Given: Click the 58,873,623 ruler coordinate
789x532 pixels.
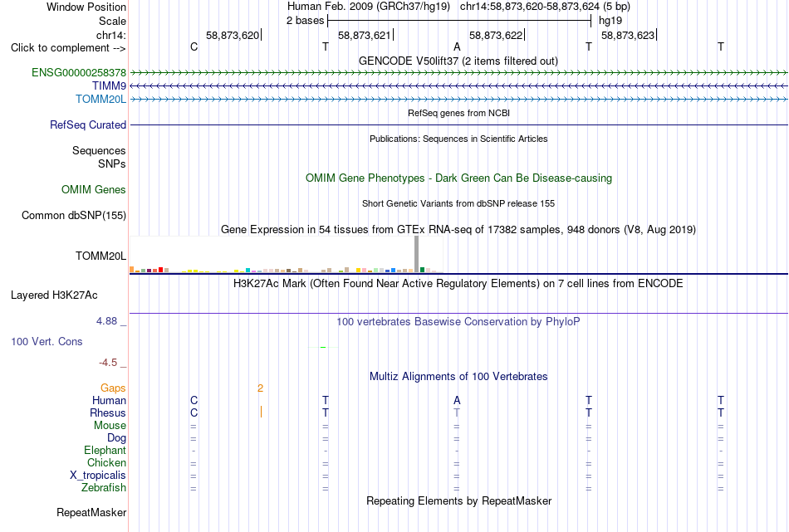Looking at the screenshot, I should (628, 35).
